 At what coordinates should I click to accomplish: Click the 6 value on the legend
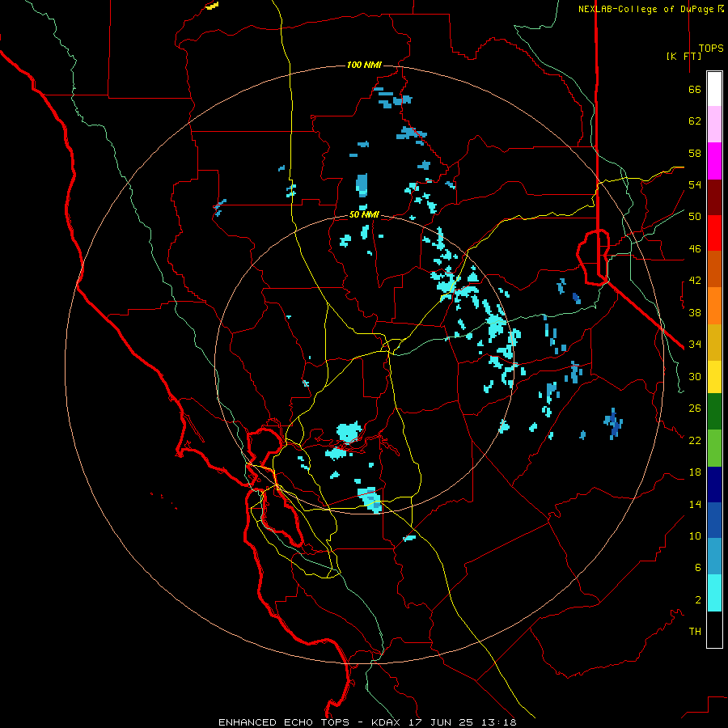coord(698,567)
